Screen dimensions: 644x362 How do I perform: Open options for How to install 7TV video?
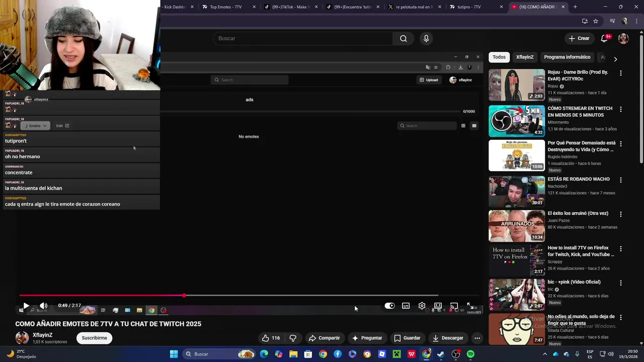[620, 248]
